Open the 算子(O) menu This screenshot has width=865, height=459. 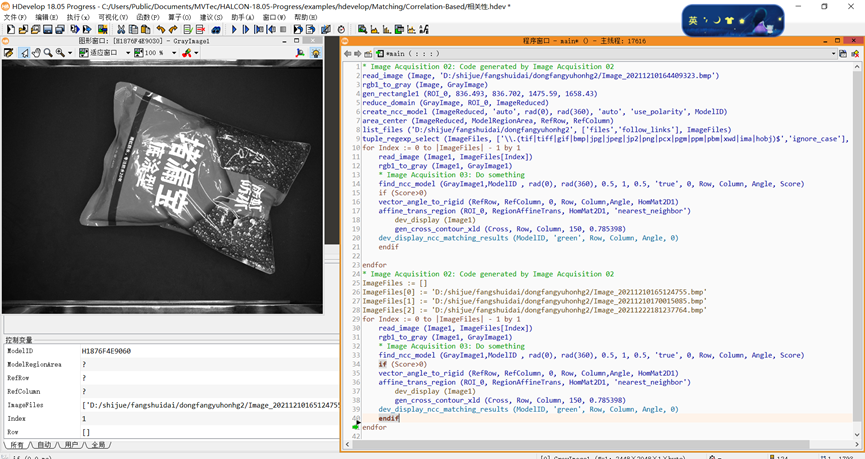click(179, 17)
